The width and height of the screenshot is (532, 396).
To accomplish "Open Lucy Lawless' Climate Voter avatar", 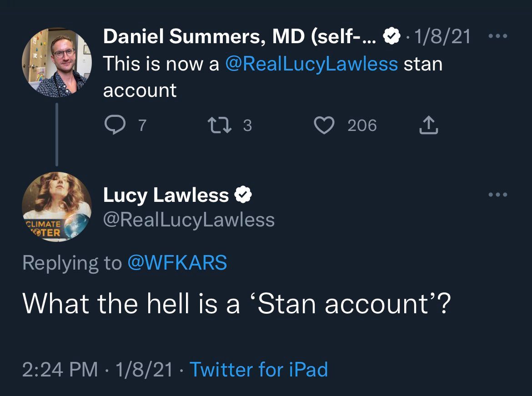I will point(57,206).
